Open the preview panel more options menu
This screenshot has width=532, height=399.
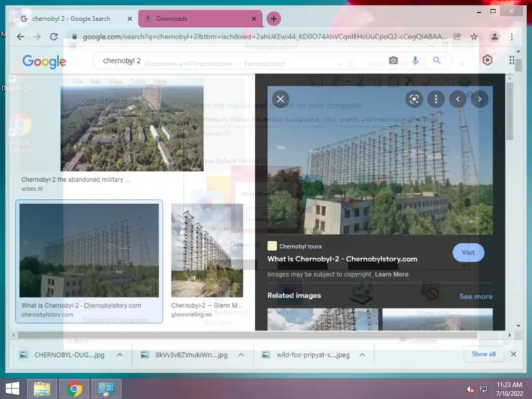click(436, 99)
